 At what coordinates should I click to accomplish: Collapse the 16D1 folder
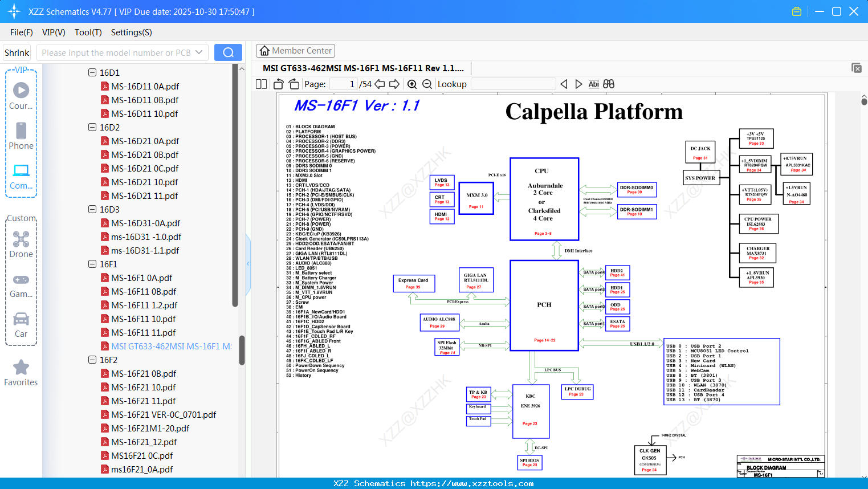(92, 72)
